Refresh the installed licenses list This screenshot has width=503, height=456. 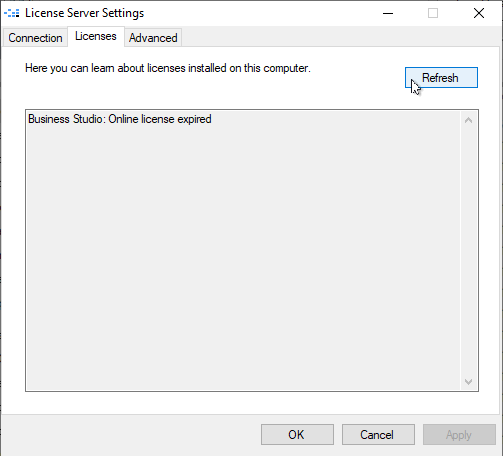pos(441,78)
